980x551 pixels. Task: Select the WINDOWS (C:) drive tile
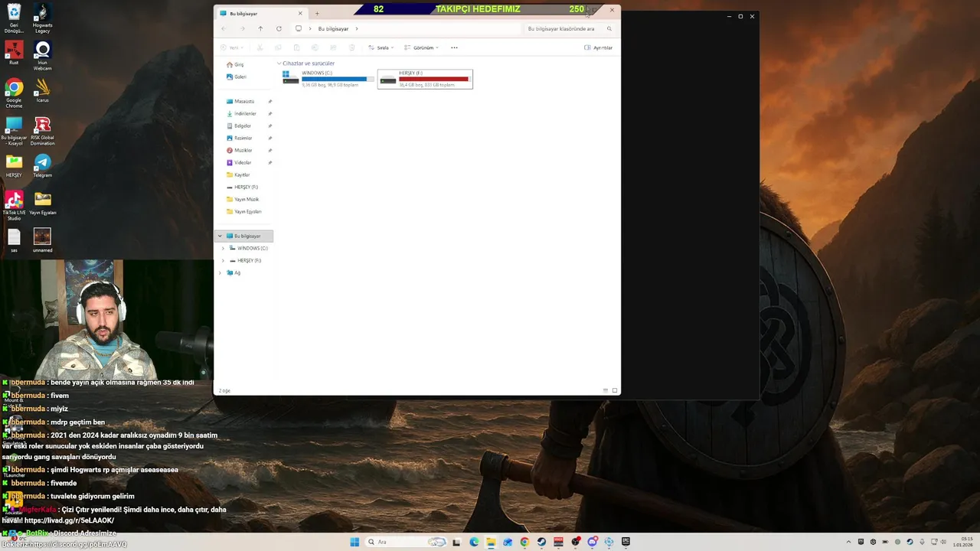pyautogui.click(x=328, y=79)
